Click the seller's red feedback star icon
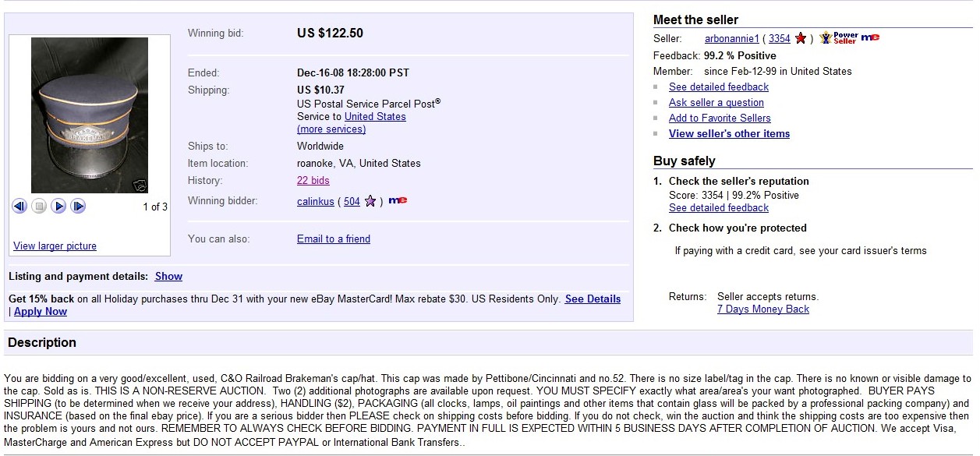Screen dimensions: 980x456 pos(801,38)
